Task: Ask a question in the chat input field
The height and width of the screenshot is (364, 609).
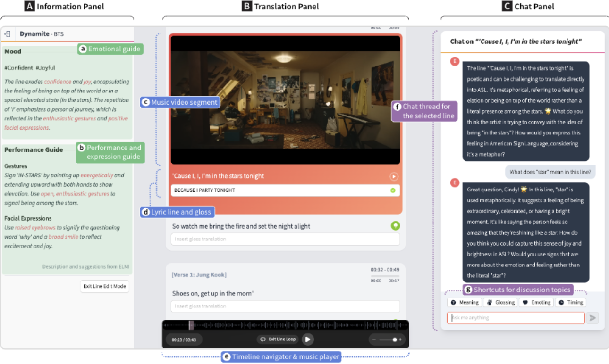Action: 515,317
